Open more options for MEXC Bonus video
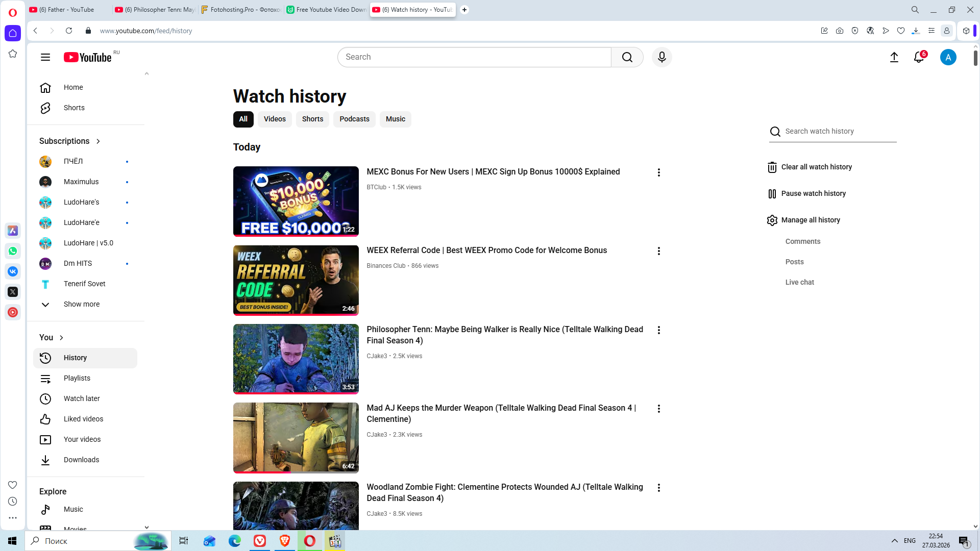Image resolution: width=980 pixels, height=551 pixels. (658, 172)
